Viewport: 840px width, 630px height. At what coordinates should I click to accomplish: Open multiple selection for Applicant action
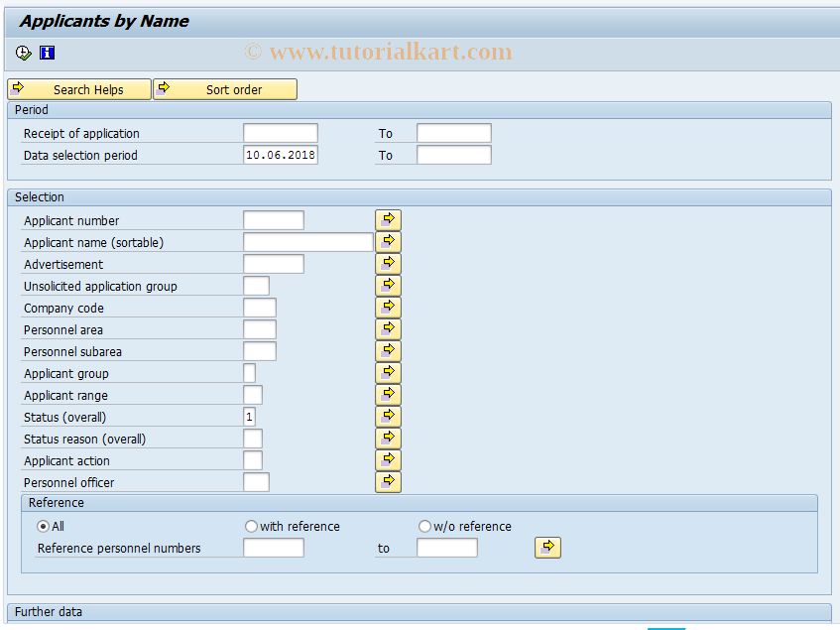click(x=389, y=459)
